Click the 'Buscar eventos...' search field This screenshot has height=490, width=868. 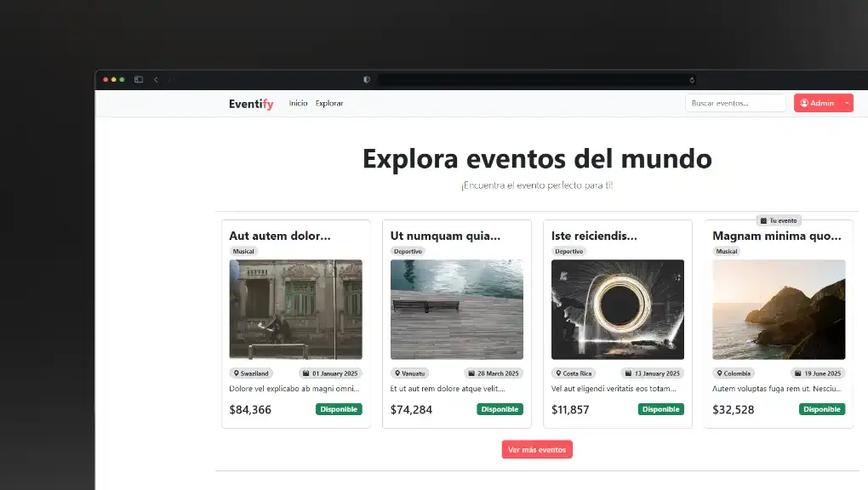point(734,102)
